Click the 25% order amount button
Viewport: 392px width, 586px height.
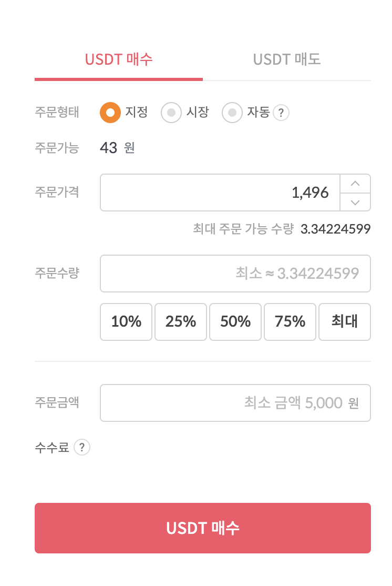click(x=180, y=322)
